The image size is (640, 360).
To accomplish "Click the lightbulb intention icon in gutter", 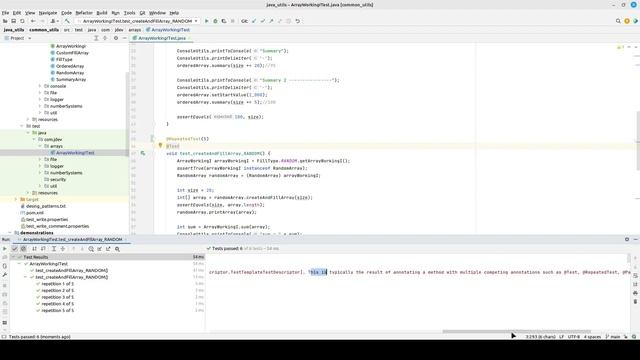I will 160,145.
